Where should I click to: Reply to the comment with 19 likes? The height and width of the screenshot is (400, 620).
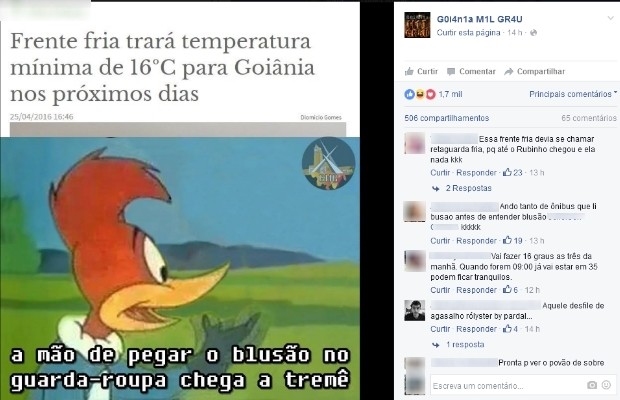coord(476,241)
